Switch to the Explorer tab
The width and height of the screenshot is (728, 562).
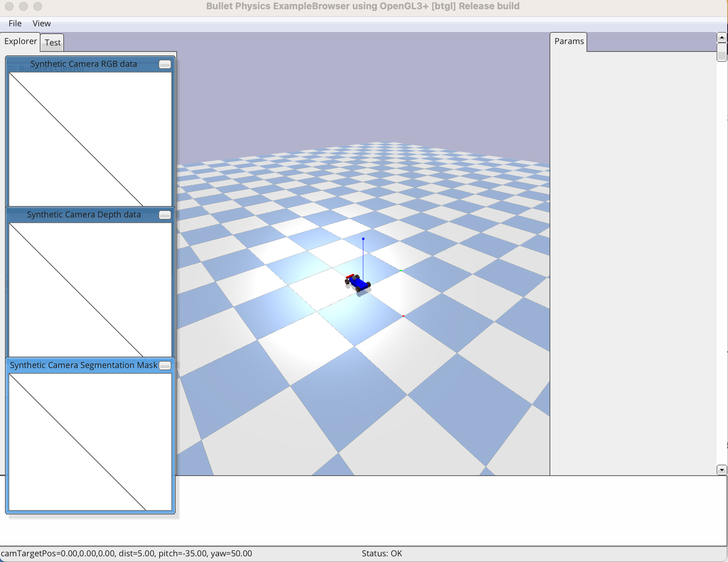pyautogui.click(x=20, y=41)
